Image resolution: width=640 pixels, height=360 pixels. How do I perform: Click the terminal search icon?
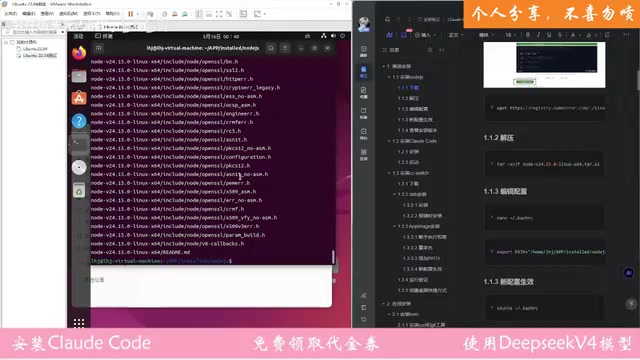pos(271,48)
